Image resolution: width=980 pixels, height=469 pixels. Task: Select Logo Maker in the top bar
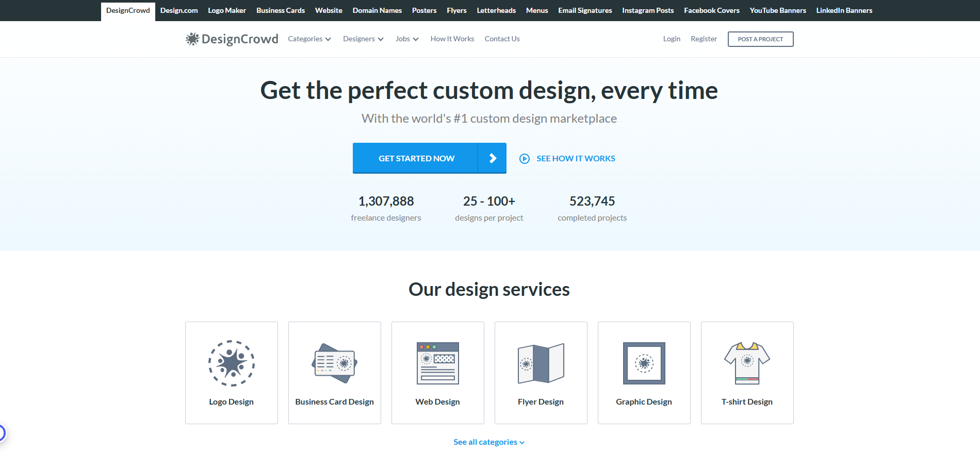coord(227,10)
